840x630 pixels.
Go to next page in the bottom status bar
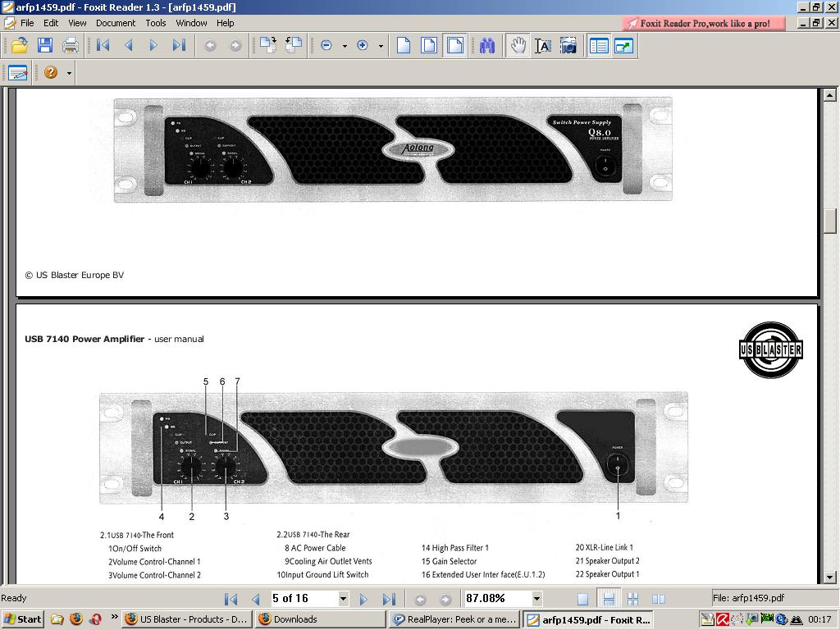pyautogui.click(x=363, y=599)
